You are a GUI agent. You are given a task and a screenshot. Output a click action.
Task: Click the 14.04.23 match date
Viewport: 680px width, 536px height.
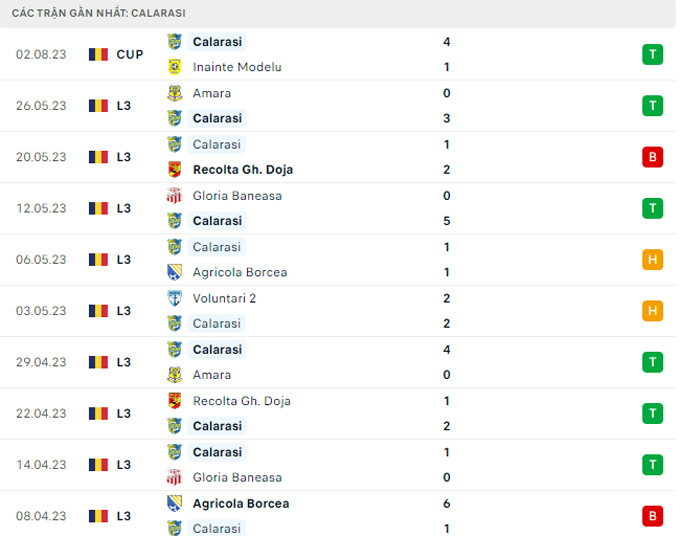point(41,465)
